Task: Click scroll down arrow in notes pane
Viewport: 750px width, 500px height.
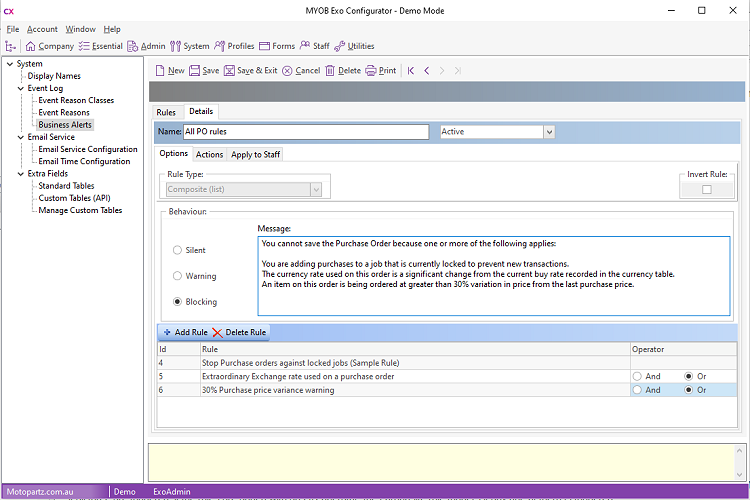Action: click(x=739, y=475)
